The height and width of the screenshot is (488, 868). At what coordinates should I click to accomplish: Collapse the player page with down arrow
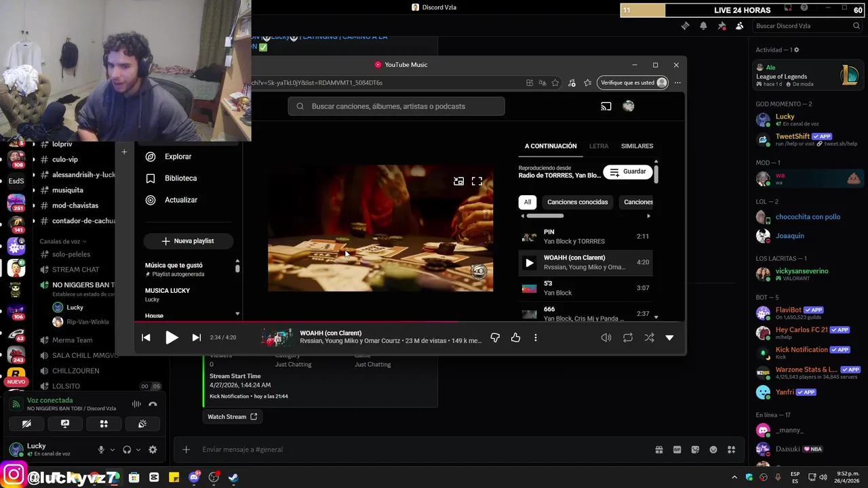pos(669,338)
